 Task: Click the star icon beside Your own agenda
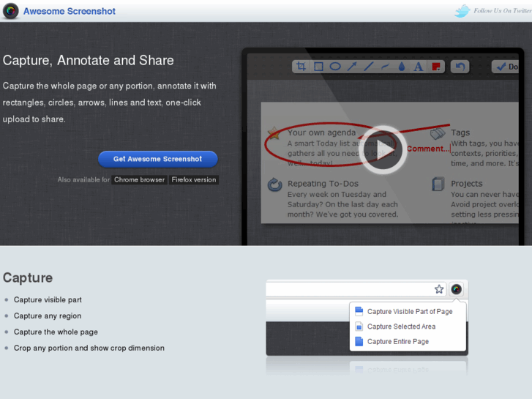click(274, 133)
